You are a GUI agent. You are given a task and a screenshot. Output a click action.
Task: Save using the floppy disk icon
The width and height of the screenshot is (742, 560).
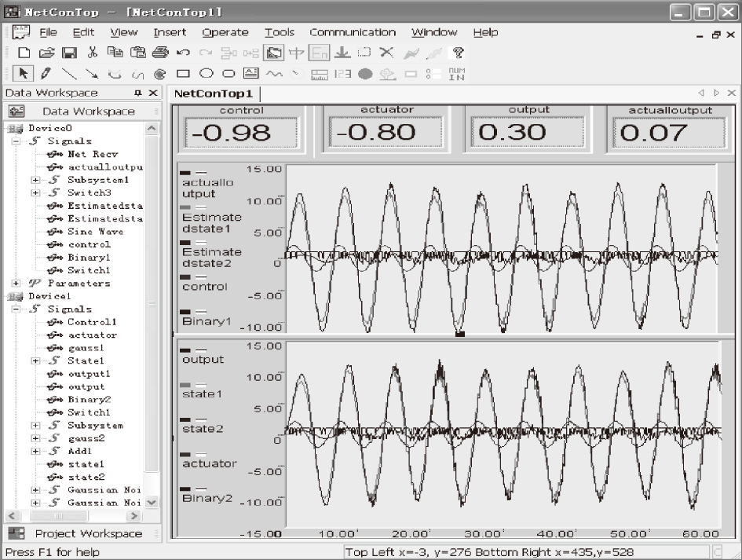pyautogui.click(x=69, y=53)
